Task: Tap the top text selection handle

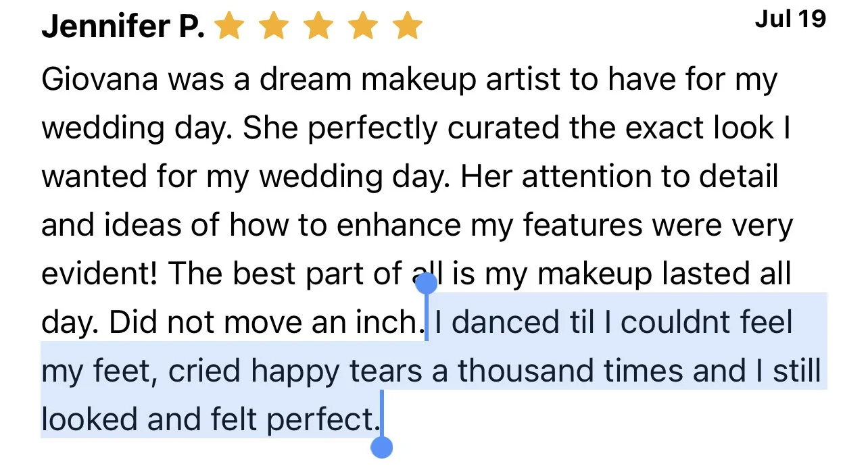Action: (426, 283)
